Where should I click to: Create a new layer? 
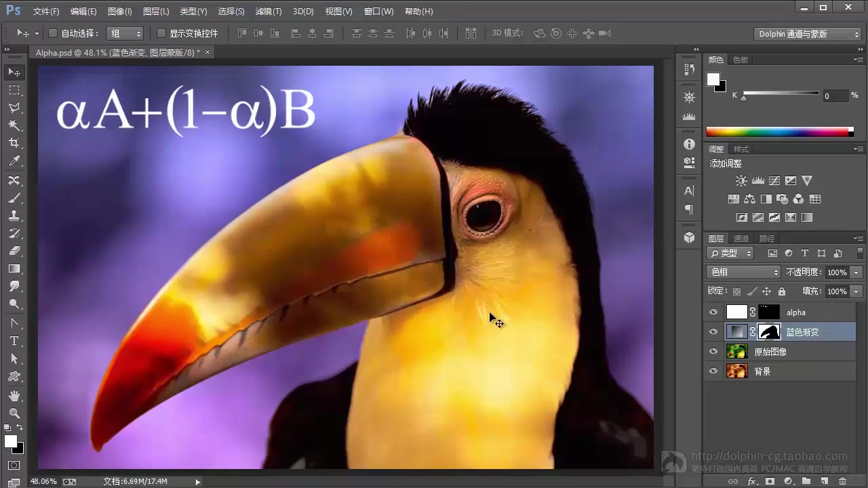825,481
